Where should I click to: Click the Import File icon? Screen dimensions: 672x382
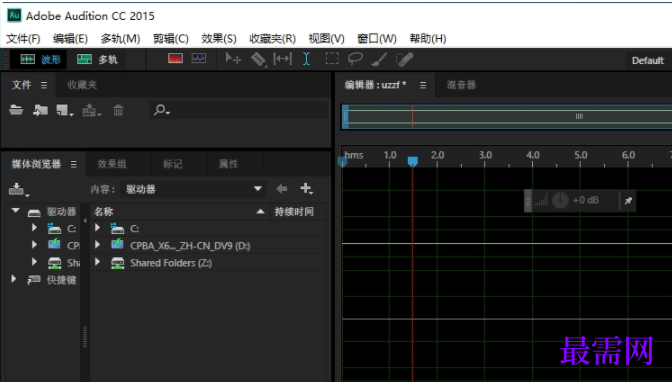pos(40,110)
